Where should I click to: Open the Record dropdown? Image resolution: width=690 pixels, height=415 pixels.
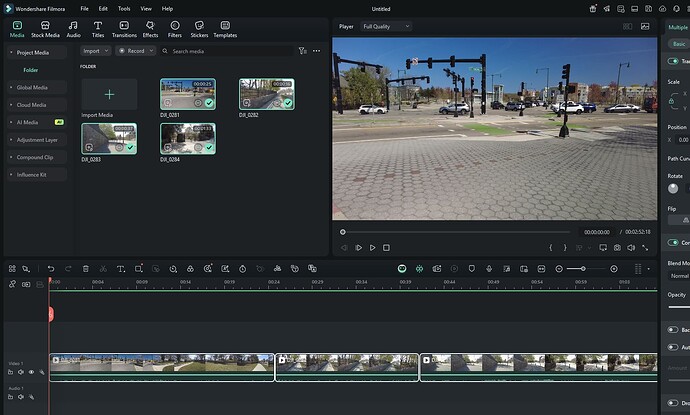tap(136, 51)
